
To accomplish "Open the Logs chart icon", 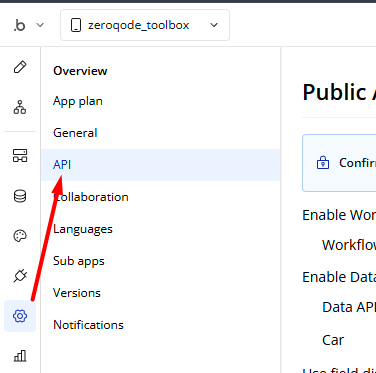I will [20, 356].
